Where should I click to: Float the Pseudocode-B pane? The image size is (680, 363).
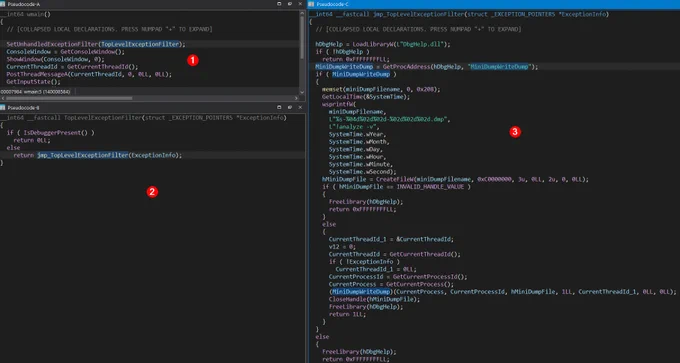coord(290,107)
